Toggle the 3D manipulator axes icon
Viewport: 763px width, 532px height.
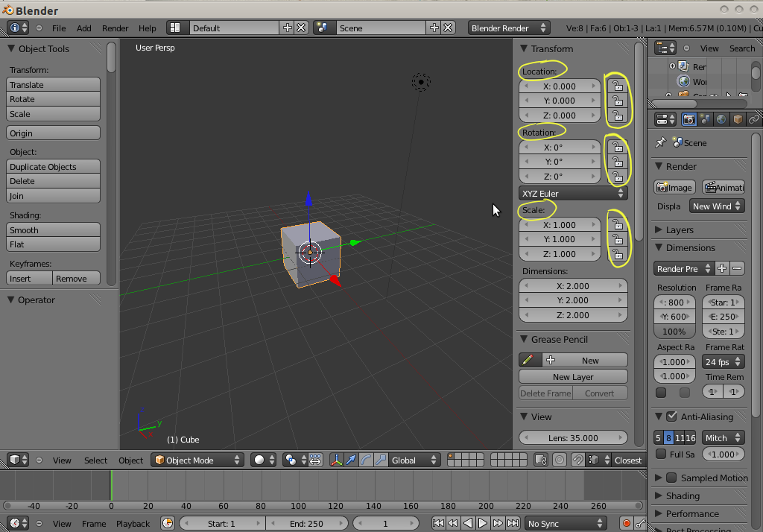pos(336,460)
